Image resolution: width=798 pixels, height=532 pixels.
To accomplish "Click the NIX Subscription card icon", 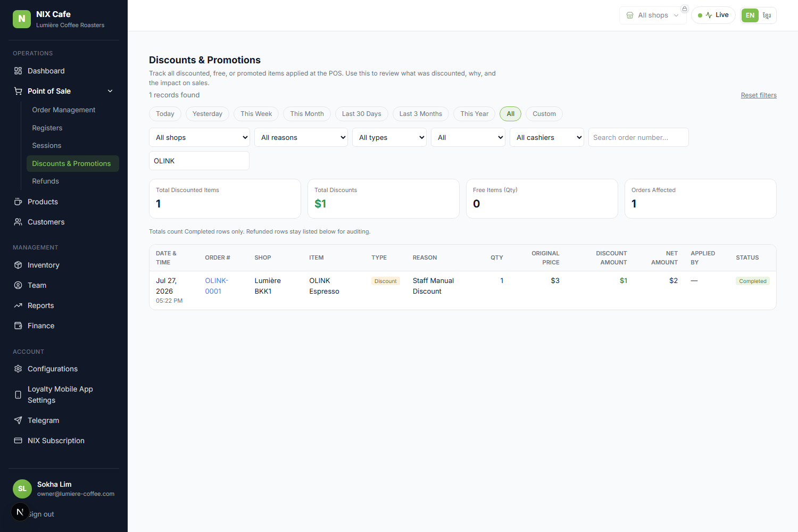I will tap(18, 440).
